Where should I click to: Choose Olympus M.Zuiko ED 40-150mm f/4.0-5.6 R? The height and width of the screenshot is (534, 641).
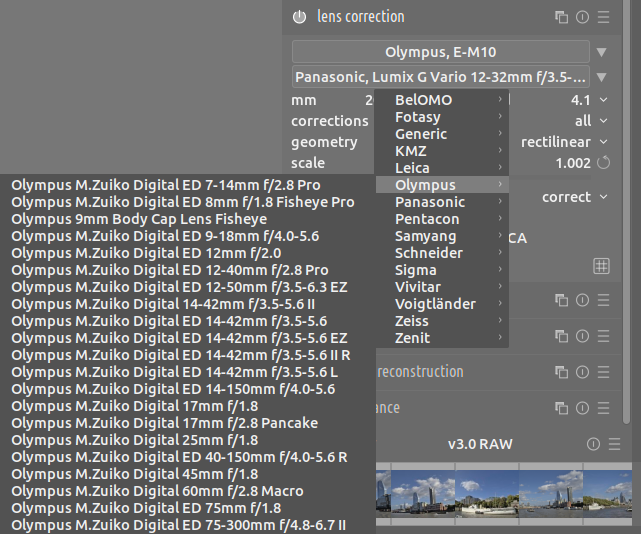(188, 457)
